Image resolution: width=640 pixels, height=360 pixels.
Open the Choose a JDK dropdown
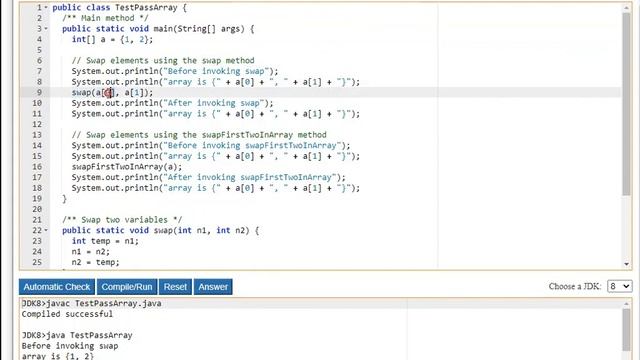click(x=619, y=286)
